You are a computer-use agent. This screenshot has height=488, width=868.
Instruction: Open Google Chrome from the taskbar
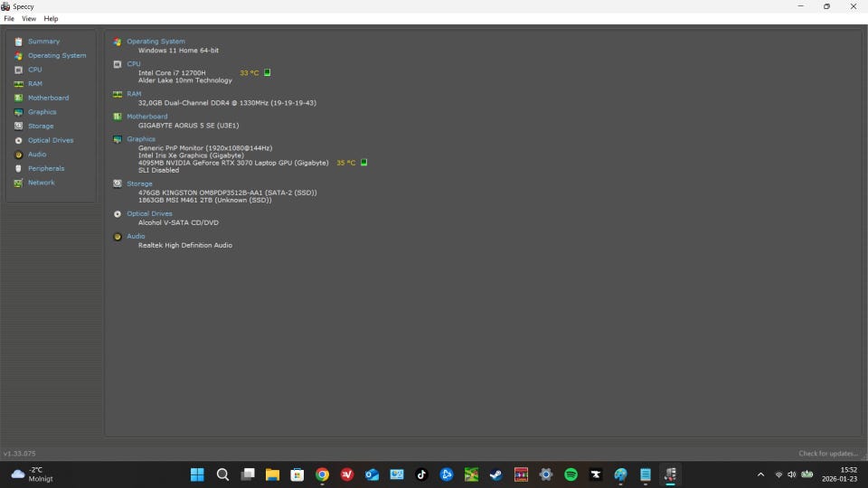tap(322, 474)
